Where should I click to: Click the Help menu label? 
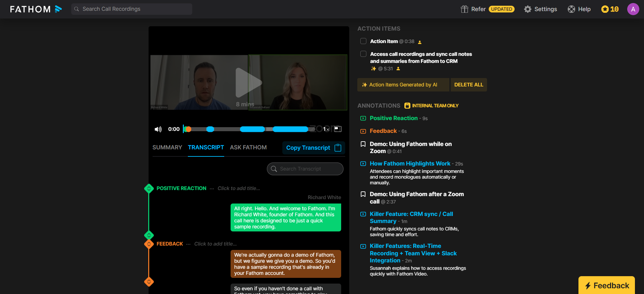tap(584, 9)
